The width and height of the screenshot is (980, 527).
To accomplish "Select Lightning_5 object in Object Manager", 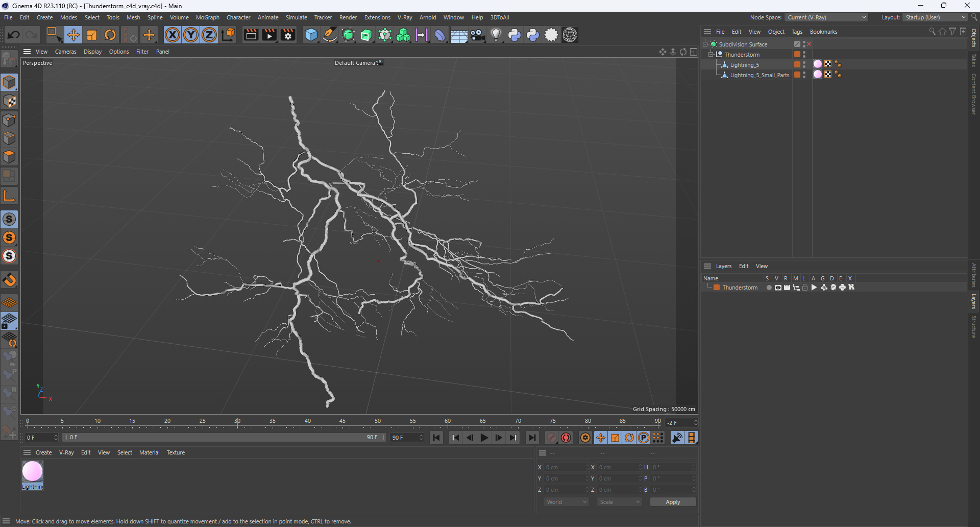I will (744, 65).
